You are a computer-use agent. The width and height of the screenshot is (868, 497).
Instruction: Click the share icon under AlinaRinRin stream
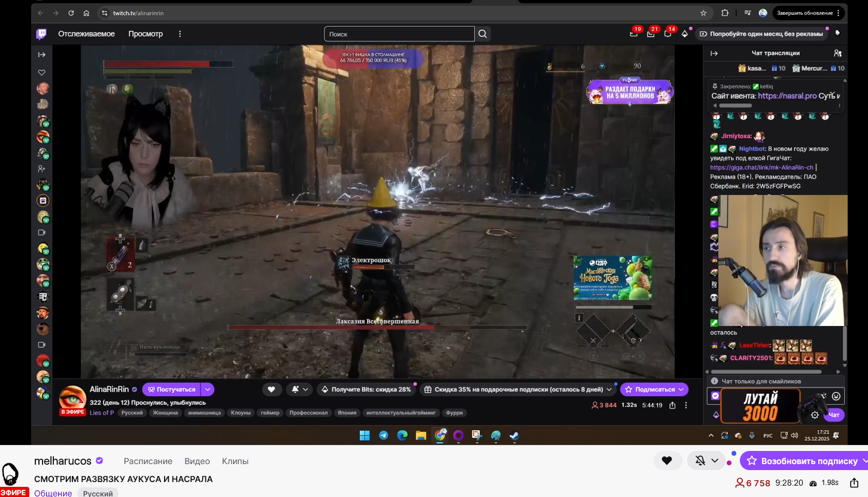point(672,405)
